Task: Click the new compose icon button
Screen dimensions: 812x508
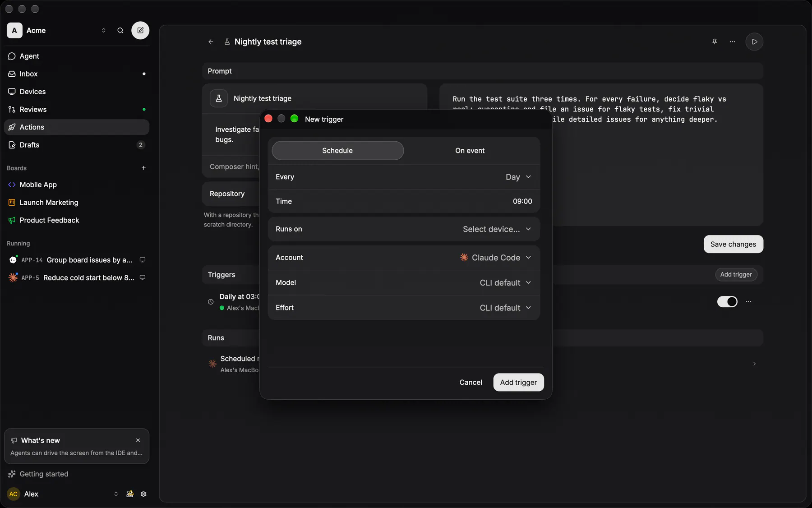Action: tap(140, 30)
